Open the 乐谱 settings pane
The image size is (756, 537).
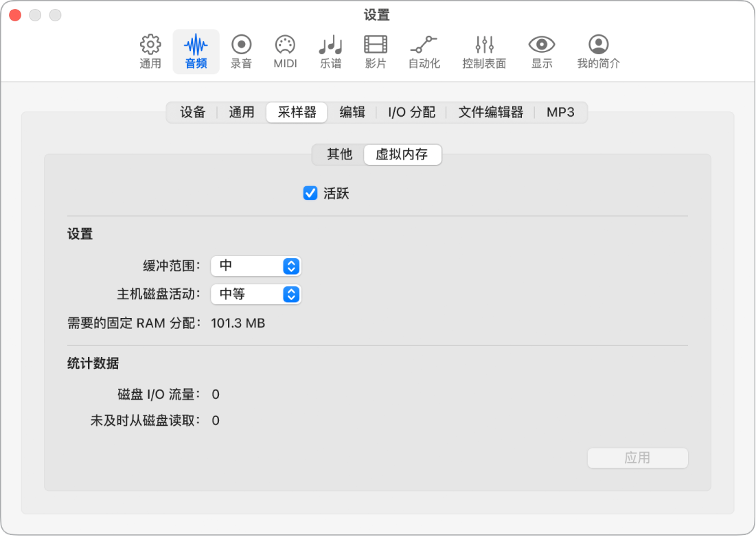[x=330, y=51]
